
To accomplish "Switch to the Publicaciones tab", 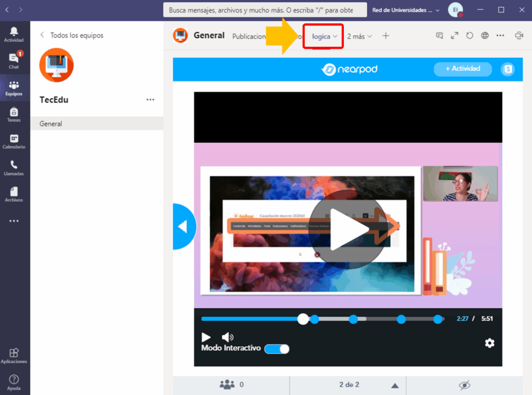I will [x=249, y=36].
